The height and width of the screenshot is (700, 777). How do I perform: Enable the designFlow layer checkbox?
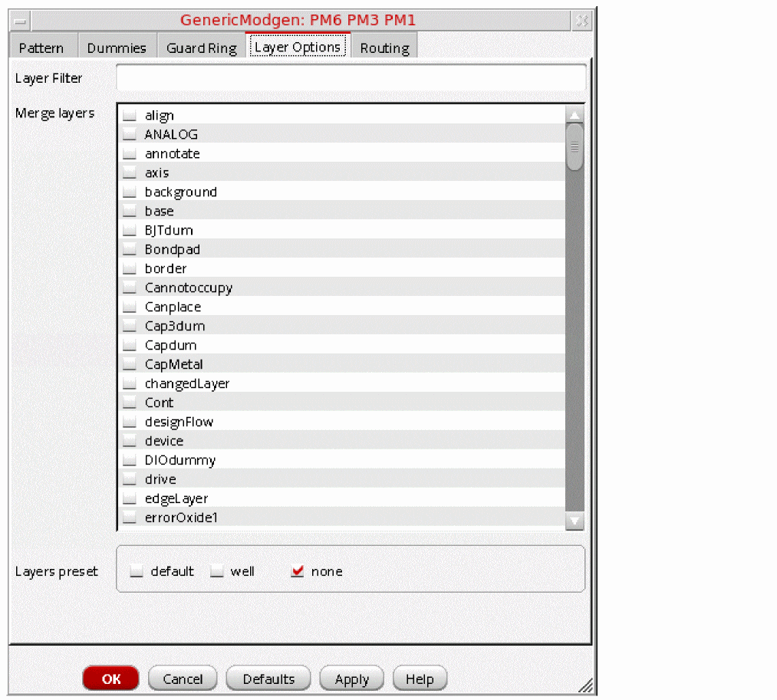coord(130,422)
